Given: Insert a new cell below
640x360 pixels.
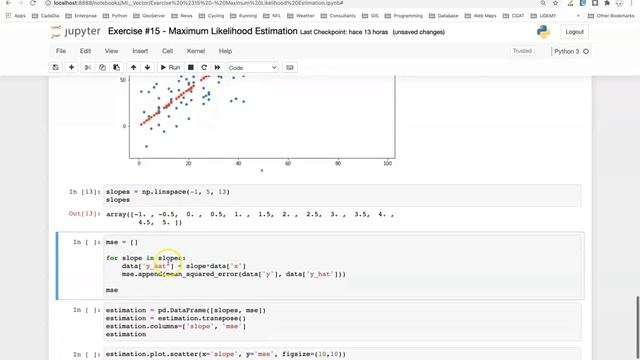Looking at the screenshot, I should [71, 67].
